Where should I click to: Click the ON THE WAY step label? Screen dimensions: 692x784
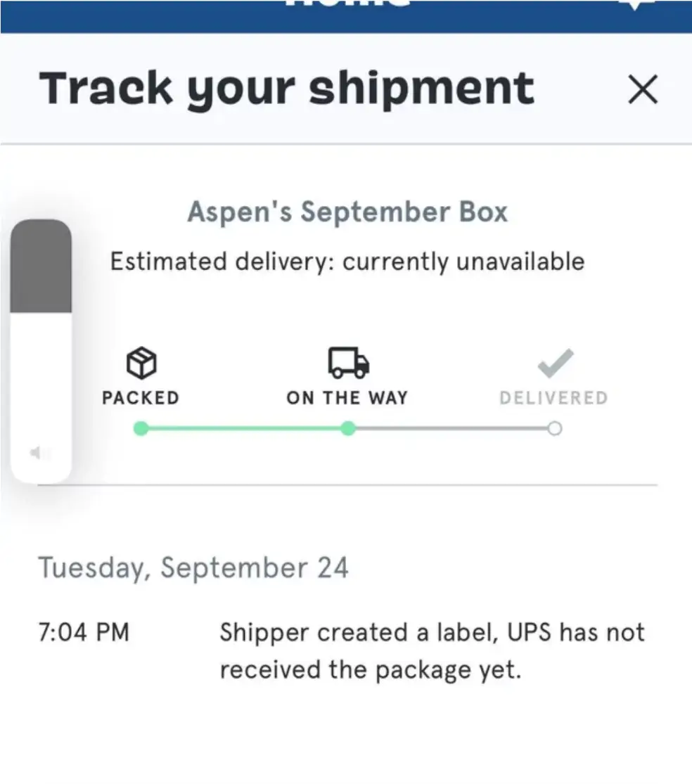tap(347, 398)
